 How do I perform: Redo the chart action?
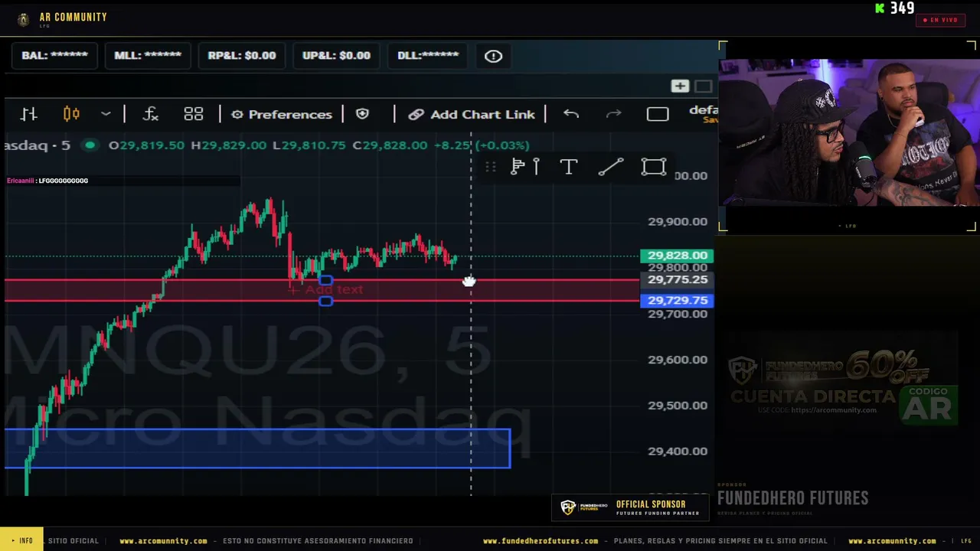[x=614, y=114]
